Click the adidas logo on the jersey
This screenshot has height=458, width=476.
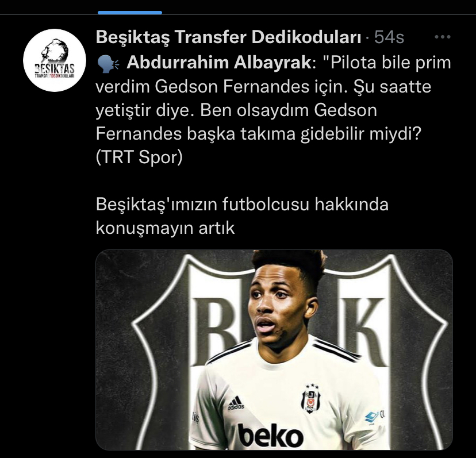tap(236, 403)
